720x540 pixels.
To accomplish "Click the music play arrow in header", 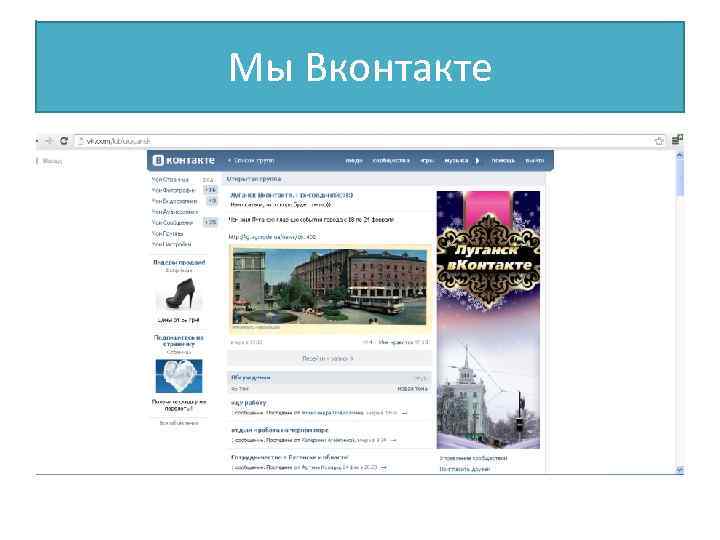I will pos(478,161).
